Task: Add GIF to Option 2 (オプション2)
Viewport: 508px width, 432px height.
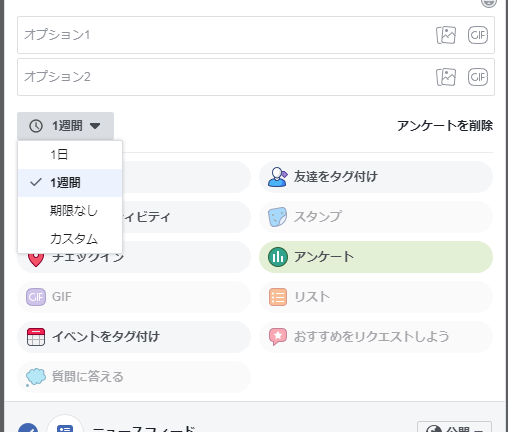Action: (x=478, y=77)
